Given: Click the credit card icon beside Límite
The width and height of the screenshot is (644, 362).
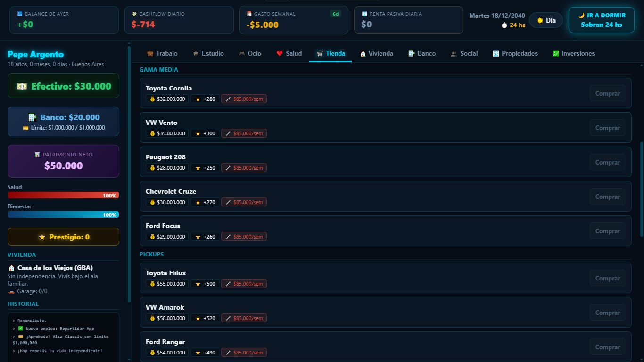Looking at the screenshot, I should [25, 128].
